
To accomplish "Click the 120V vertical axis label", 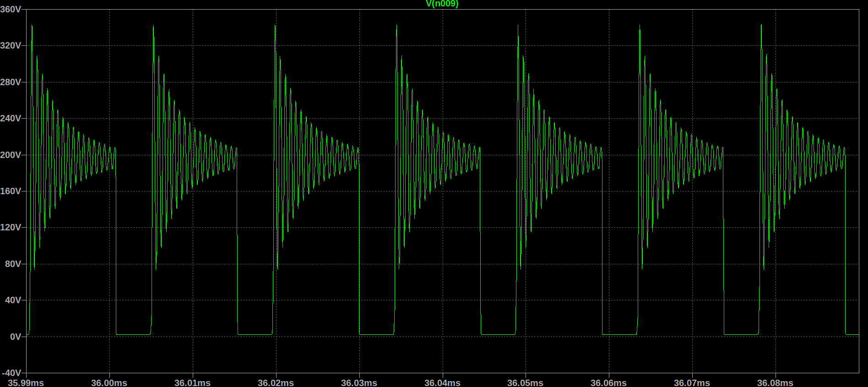I will pos(11,227).
